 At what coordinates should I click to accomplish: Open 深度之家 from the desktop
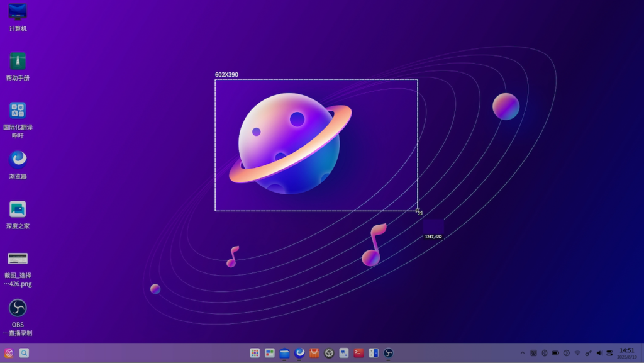[18, 209]
